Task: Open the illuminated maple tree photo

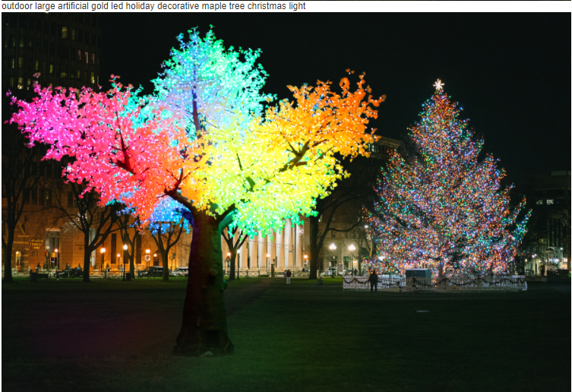Action: [286, 202]
